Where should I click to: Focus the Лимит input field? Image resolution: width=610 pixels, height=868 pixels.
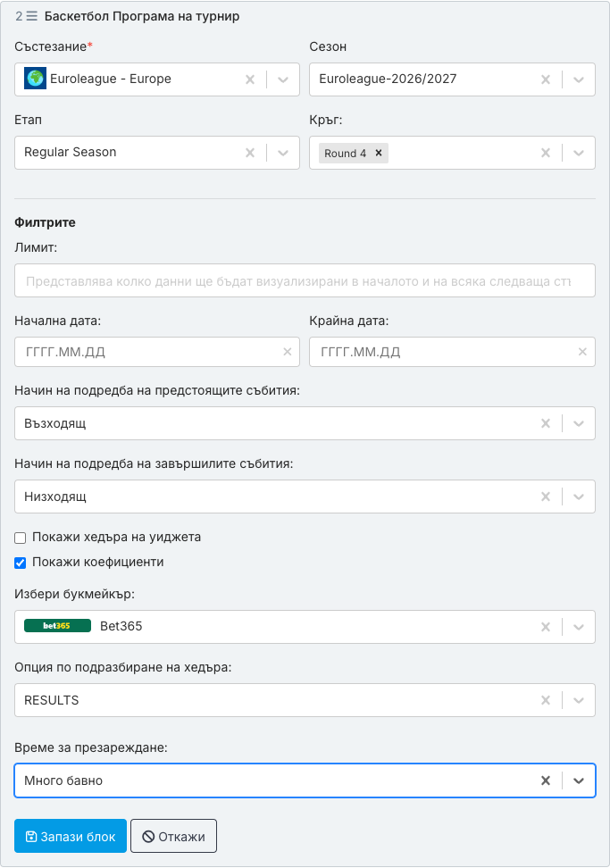click(305, 280)
